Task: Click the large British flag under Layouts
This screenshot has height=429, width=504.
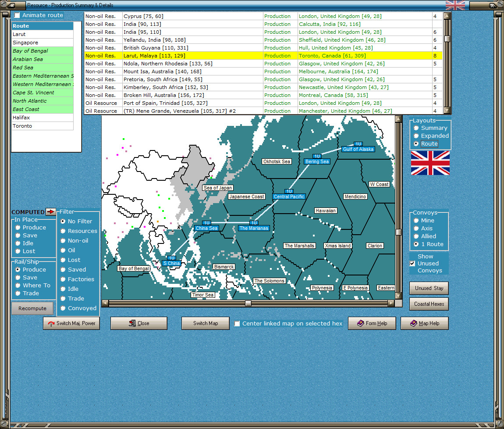Action: (430, 163)
